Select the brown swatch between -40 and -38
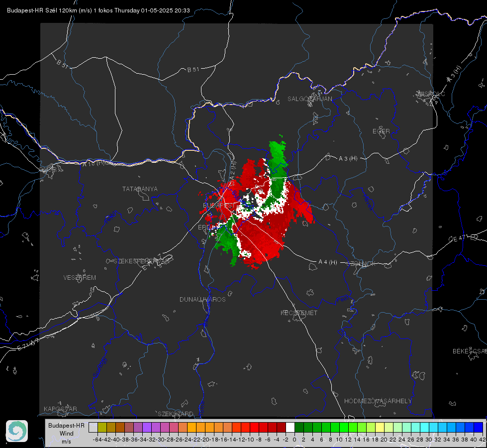 point(120,427)
